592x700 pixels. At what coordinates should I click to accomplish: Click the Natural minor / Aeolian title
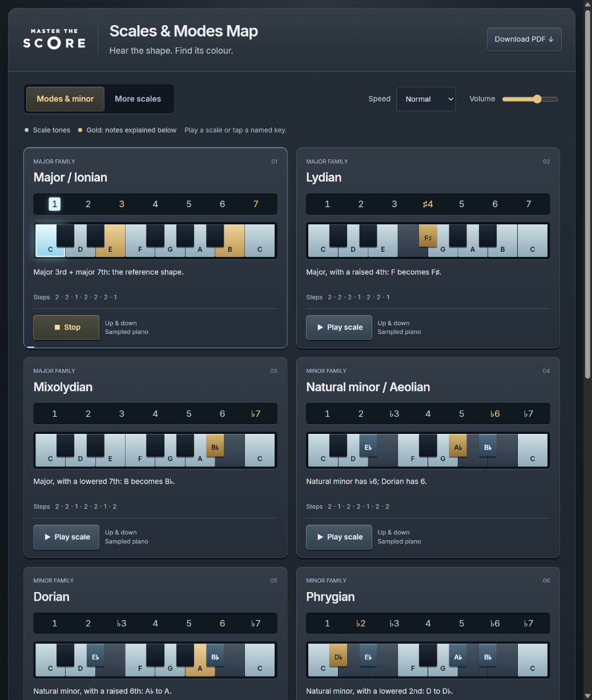368,387
